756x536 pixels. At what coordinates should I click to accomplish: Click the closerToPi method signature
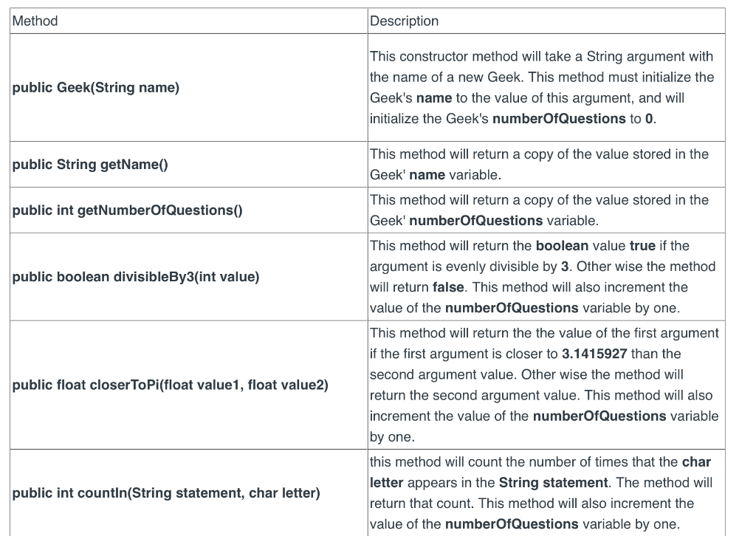coord(171,385)
